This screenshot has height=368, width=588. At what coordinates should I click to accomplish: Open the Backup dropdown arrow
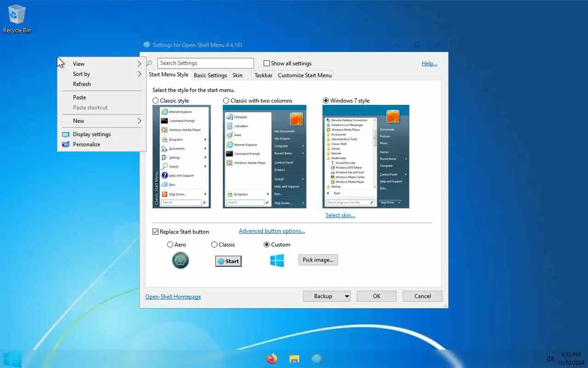[346, 296]
